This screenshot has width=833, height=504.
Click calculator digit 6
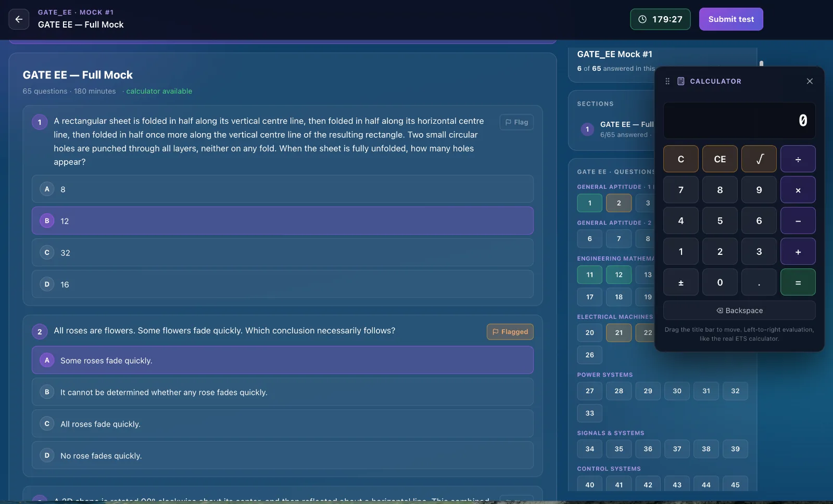tap(759, 221)
